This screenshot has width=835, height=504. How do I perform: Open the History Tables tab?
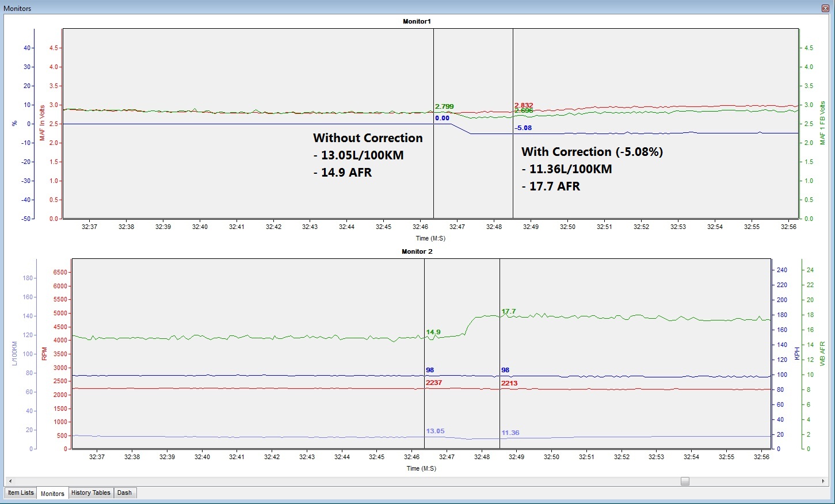90,493
